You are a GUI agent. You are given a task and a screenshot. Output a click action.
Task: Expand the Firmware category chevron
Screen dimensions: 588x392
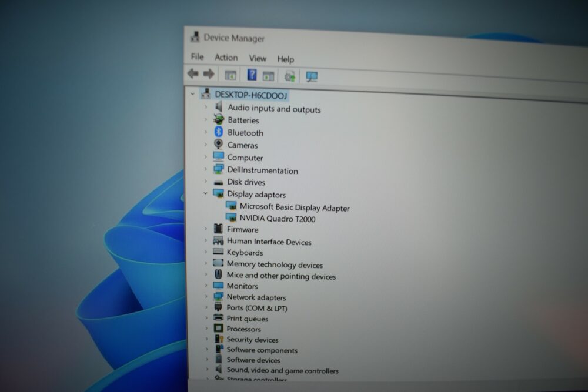(205, 228)
